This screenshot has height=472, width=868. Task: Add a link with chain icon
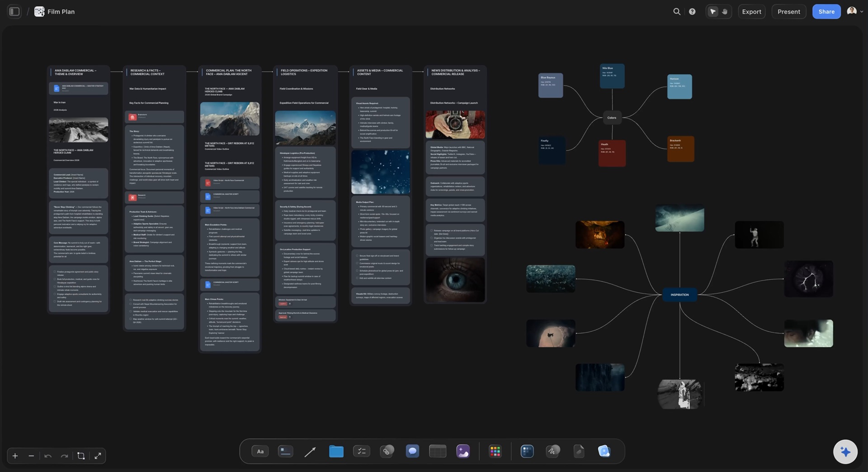(x=387, y=451)
